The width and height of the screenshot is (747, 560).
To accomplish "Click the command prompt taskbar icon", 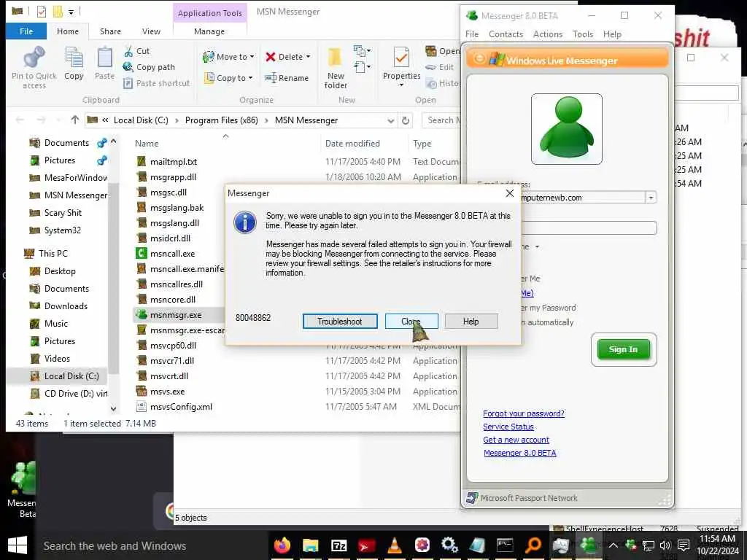I will [x=505, y=545].
